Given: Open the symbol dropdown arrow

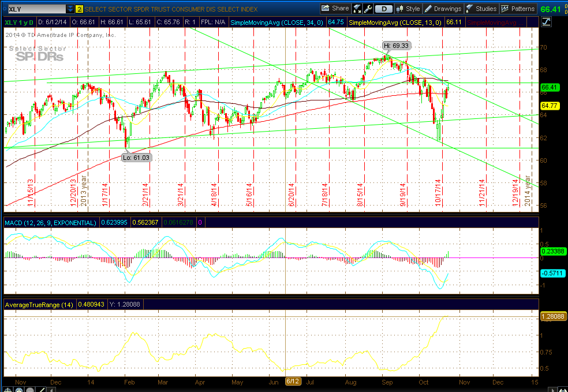Looking at the screenshot, I should (70, 9).
